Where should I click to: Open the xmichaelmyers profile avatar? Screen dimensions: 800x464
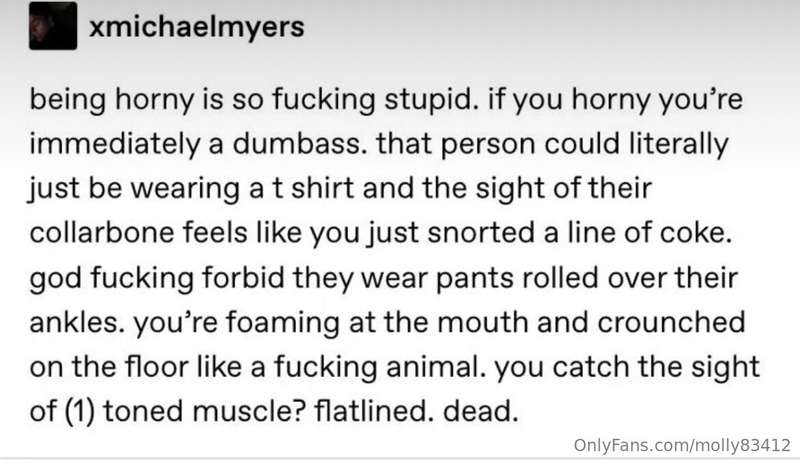pyautogui.click(x=53, y=26)
